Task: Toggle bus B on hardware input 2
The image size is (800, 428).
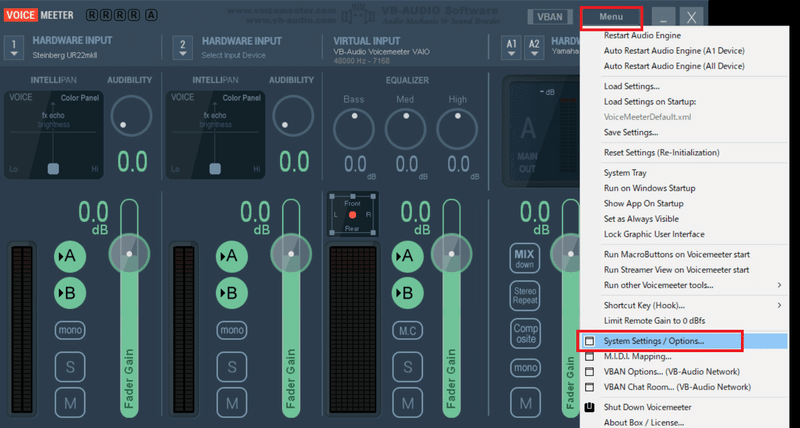Action: (232, 293)
